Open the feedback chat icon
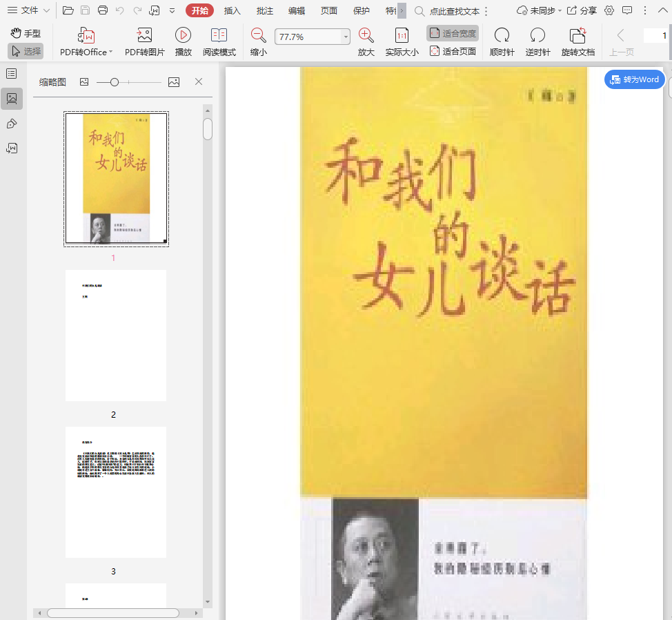Image resolution: width=672 pixels, height=620 pixels. pos(627,11)
